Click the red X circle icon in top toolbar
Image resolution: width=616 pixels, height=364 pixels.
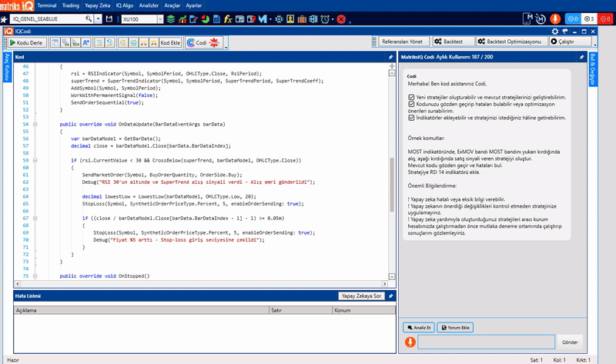pos(341,18)
